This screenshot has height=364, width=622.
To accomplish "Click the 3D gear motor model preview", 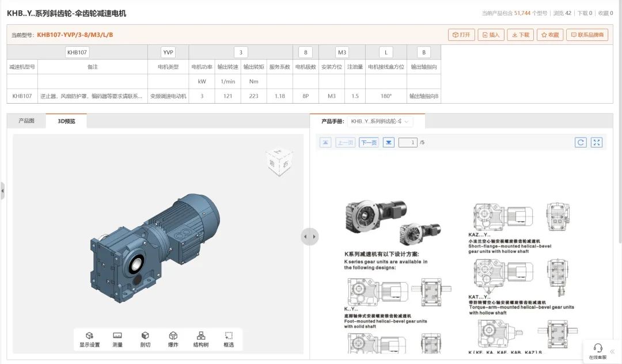I will pos(155,248).
